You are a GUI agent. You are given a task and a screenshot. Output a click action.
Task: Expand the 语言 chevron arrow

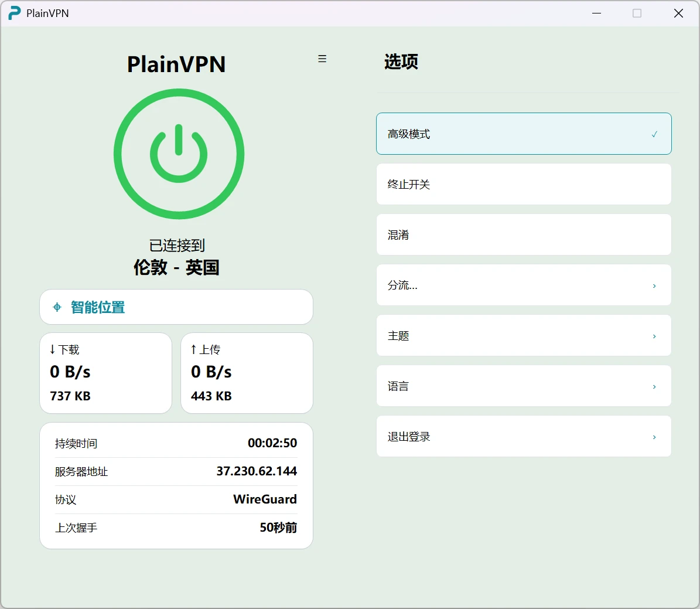[x=654, y=387]
